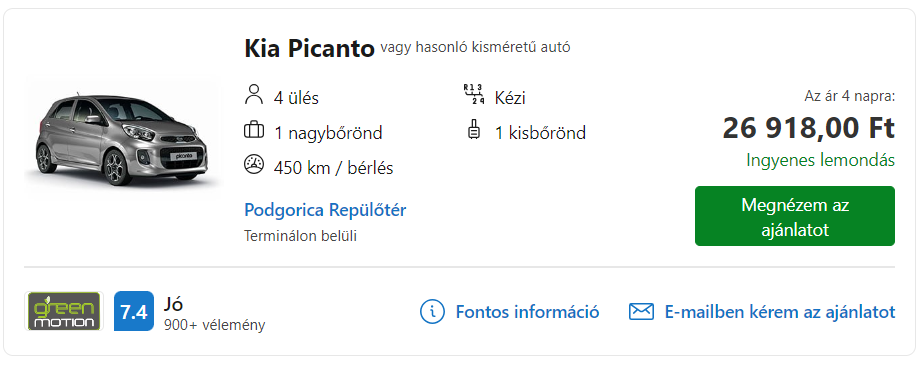The width and height of the screenshot is (921, 372).
Task: Click the person seats icon
Action: [254, 95]
